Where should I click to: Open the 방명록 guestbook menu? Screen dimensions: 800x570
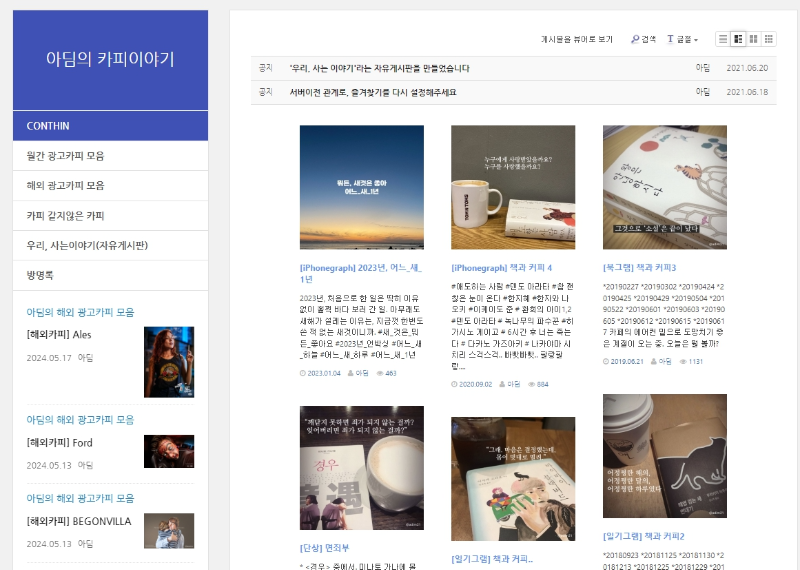[110, 276]
